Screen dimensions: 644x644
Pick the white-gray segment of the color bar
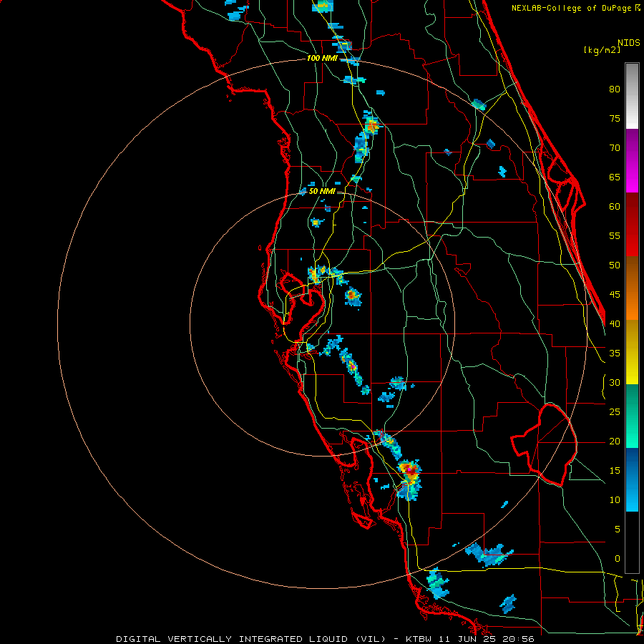click(x=632, y=96)
